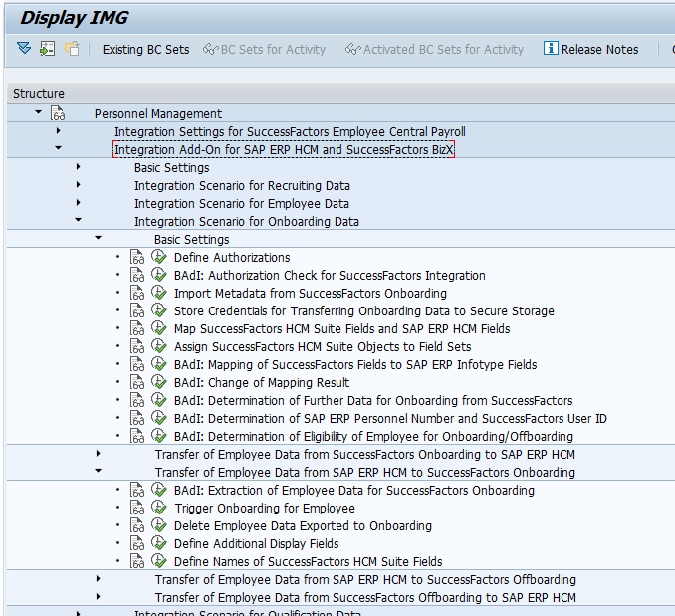Open documentation for Define Names of SuccessFactors HCM Suite Fields
The width and height of the screenshot is (675, 616).
coord(137,562)
